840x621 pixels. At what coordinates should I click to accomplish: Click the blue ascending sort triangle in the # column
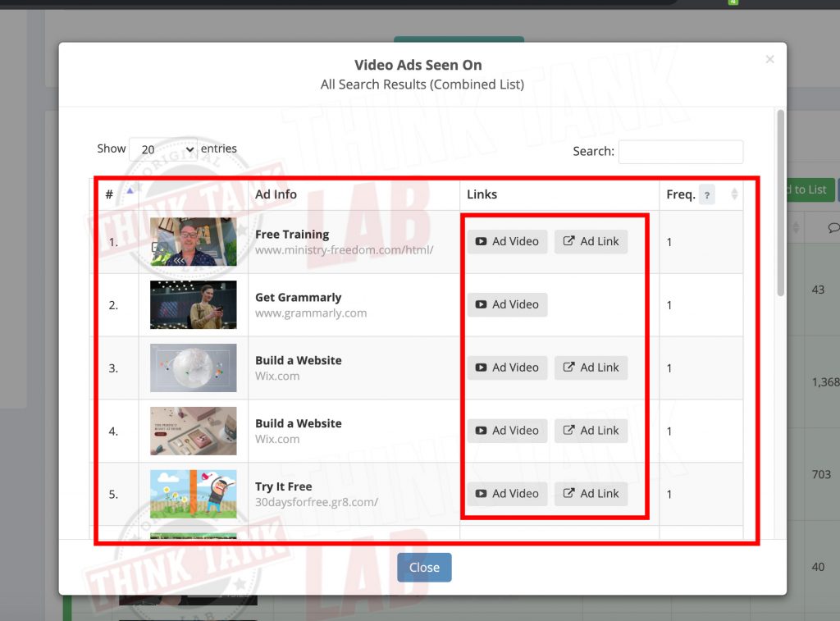pos(128,189)
